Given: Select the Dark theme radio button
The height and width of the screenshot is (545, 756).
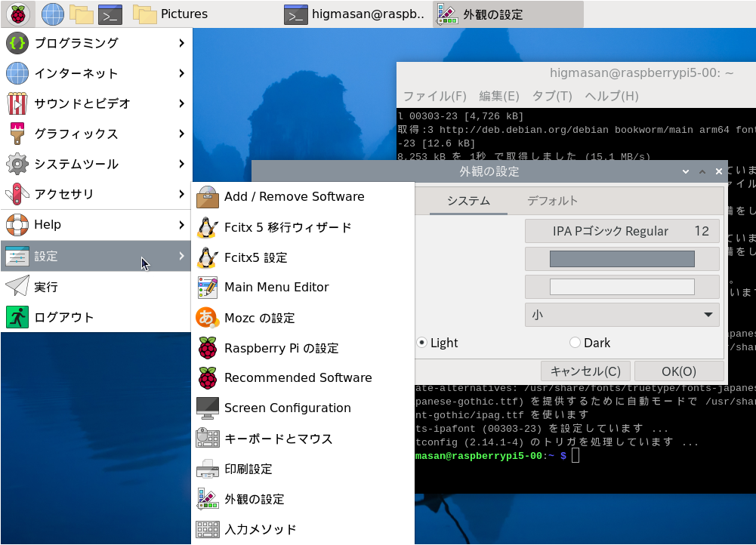Looking at the screenshot, I should click(x=575, y=343).
